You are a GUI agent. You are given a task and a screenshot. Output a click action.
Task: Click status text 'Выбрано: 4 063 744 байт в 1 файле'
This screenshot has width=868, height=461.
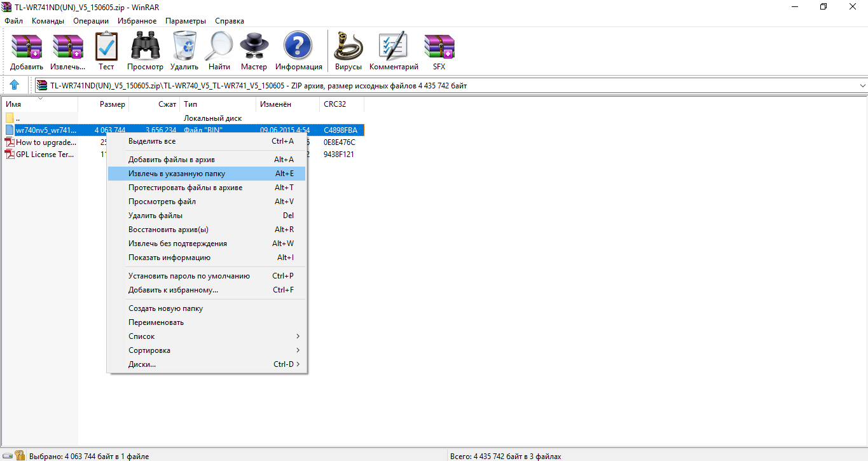89,456
